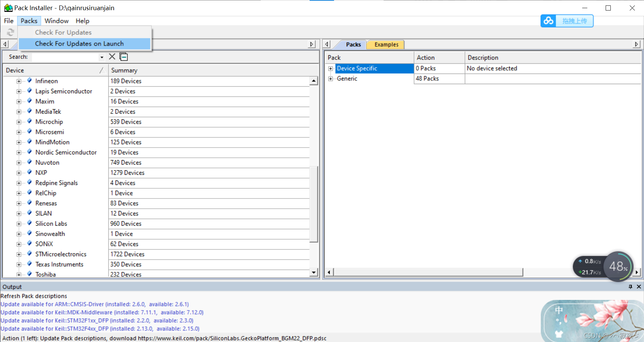Expand the NXP device tree node

coord(19,173)
